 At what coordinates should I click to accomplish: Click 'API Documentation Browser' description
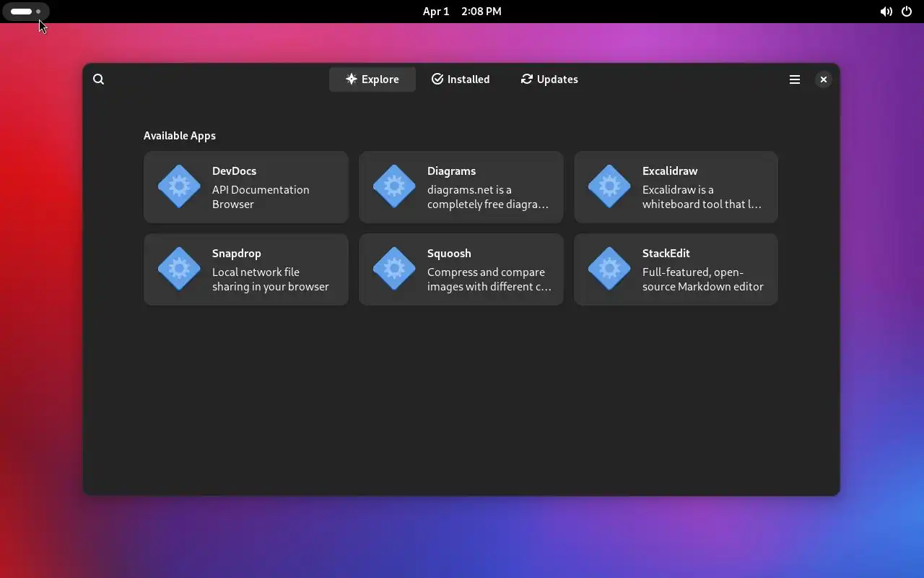point(261,197)
